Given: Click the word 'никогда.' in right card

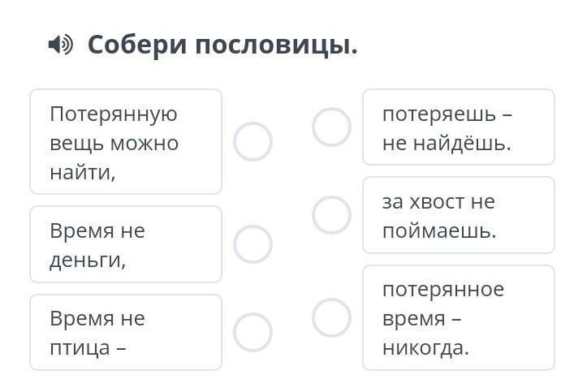Looking at the screenshot, I should tap(425, 348).
